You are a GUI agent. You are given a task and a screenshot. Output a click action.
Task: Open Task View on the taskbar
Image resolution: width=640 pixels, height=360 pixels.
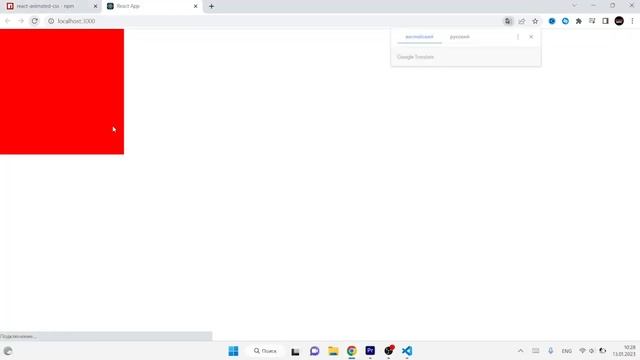(x=295, y=351)
